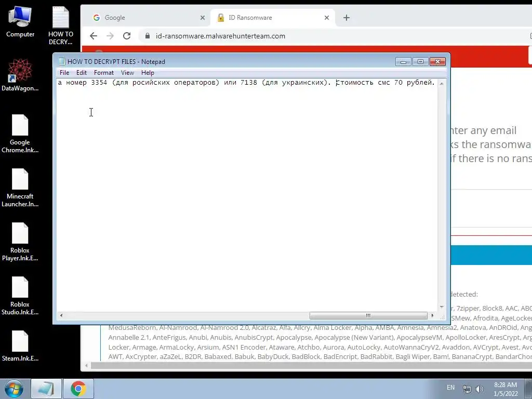Select the Roblox Studio.lnk file icon
This screenshot has width=532, height=399.
(x=20, y=296)
